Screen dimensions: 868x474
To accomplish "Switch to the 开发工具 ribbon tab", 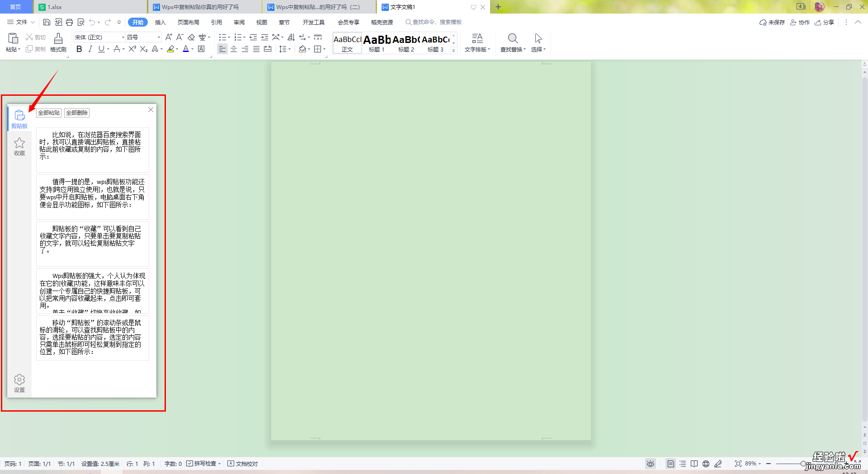I will [313, 22].
